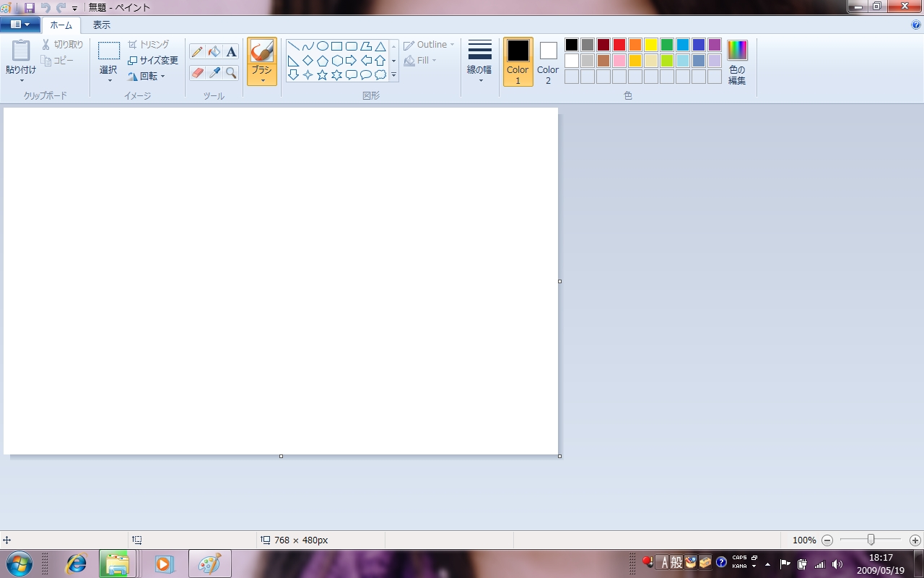The width and height of the screenshot is (924, 578).
Task: Launch Internet Explorer from the taskbar
Action: [76, 564]
